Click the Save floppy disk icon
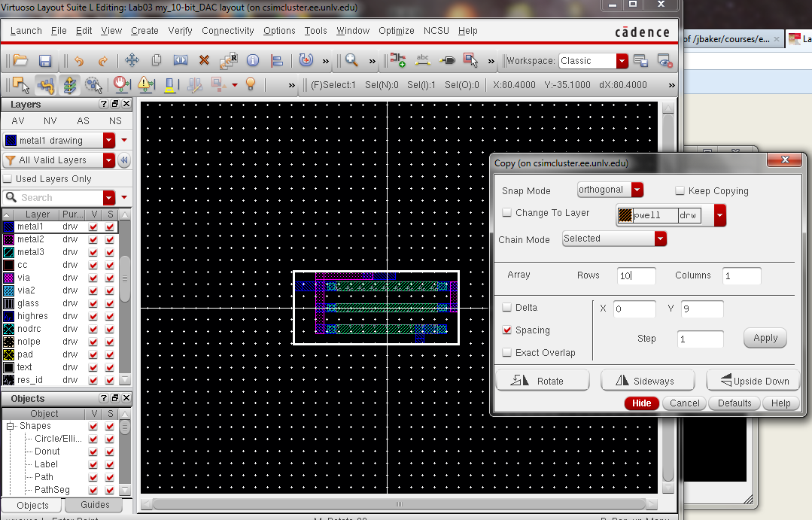 45,61
